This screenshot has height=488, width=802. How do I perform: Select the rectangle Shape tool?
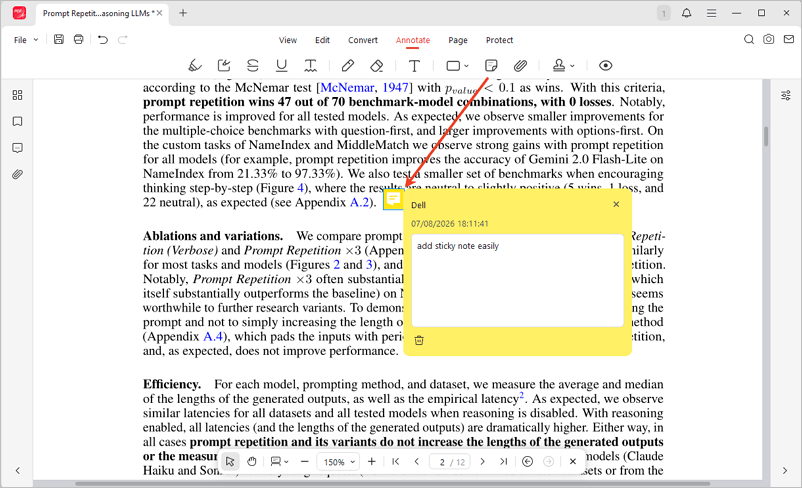(x=453, y=65)
